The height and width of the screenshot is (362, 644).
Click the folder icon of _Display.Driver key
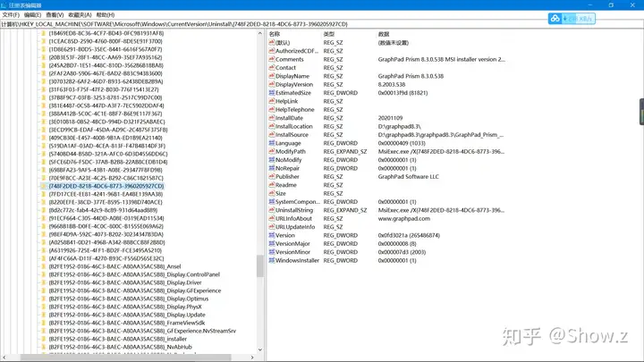click(x=44, y=282)
